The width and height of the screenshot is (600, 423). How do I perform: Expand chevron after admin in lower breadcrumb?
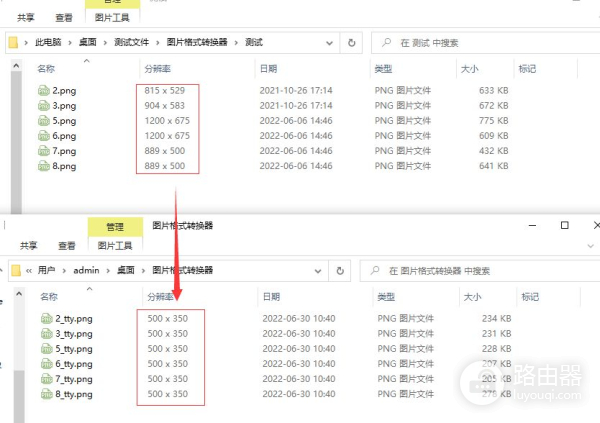pyautogui.click(x=108, y=271)
